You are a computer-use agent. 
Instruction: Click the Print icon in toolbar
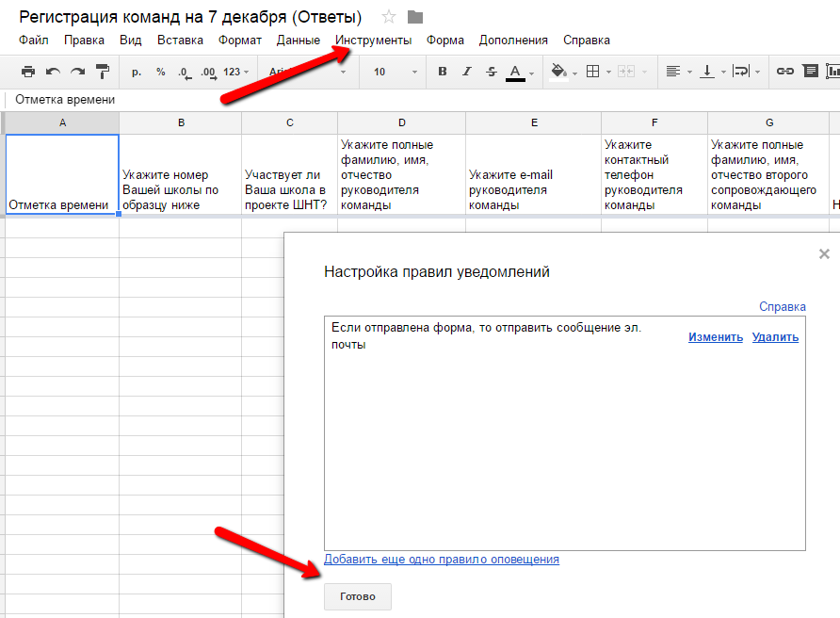[x=28, y=72]
